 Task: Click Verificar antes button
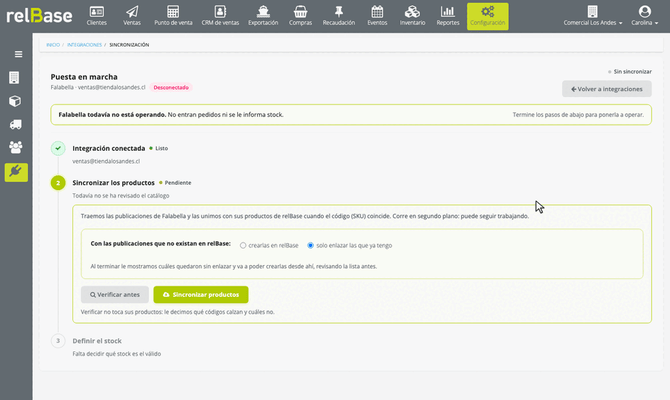tap(115, 294)
